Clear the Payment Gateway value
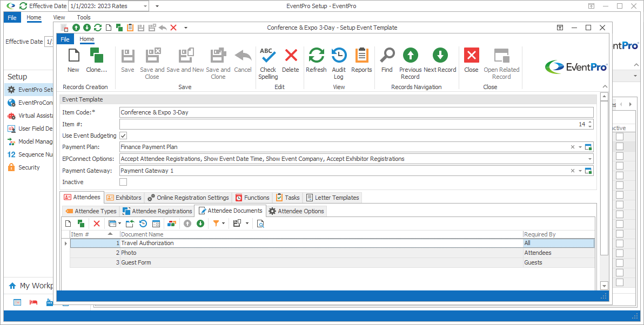Viewport: 644px width, 325px height. pyautogui.click(x=573, y=171)
